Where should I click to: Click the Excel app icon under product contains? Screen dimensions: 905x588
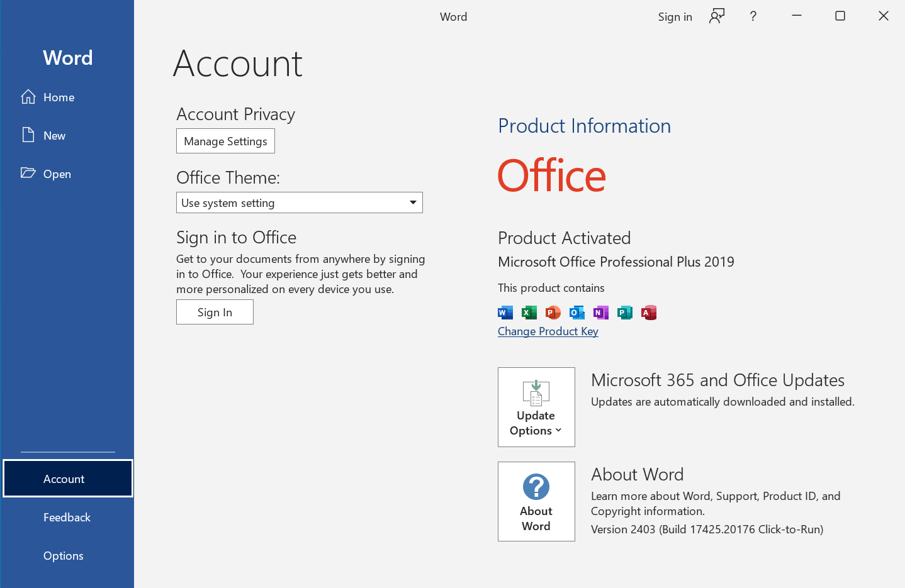tap(529, 313)
